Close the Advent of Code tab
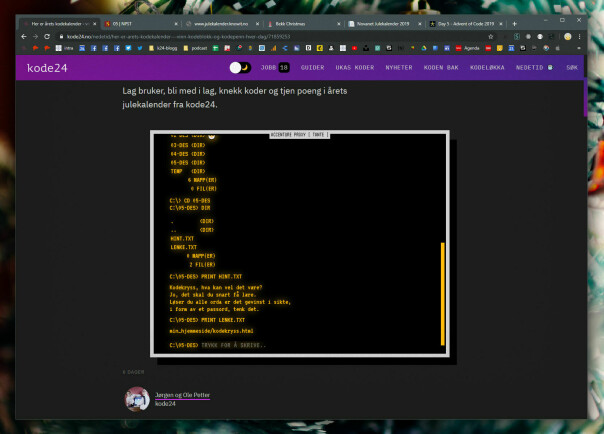The image size is (604, 434). pyautogui.click(x=501, y=24)
